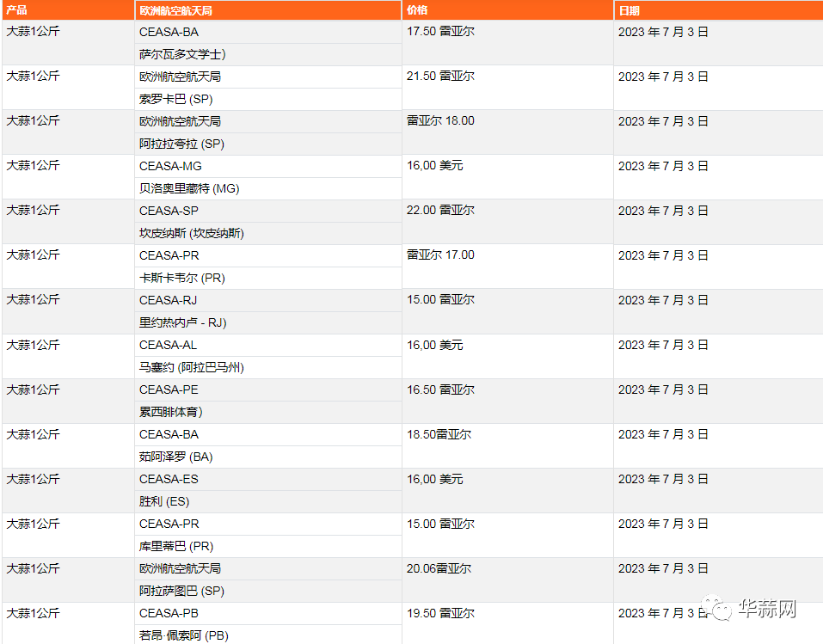Click the 华蒜网 watermark text

click(x=767, y=608)
